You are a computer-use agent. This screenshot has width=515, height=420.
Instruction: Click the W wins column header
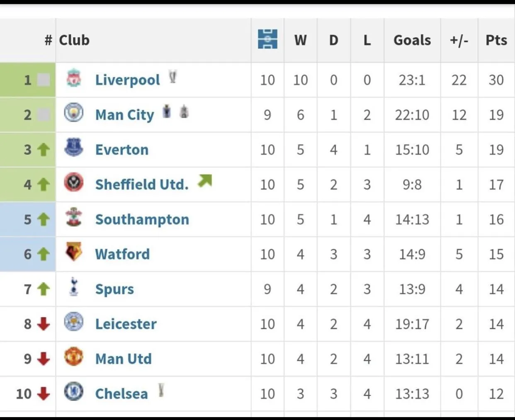click(x=300, y=40)
